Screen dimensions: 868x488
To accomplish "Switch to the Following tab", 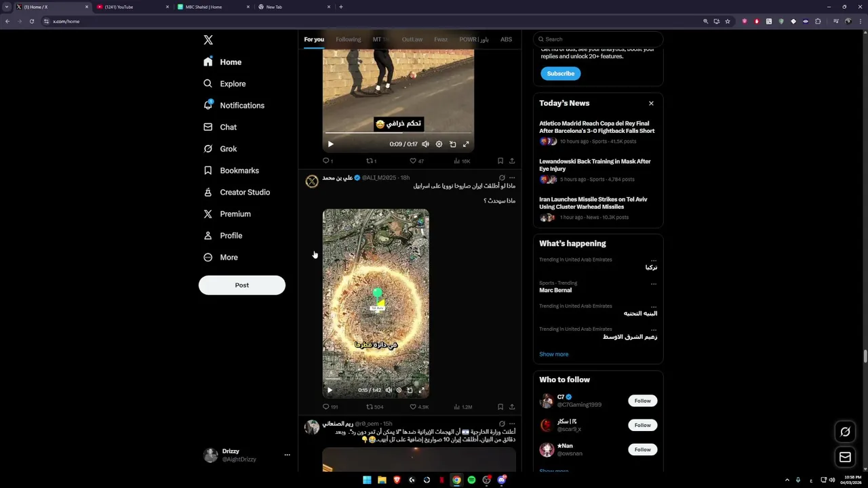I will pyautogui.click(x=349, y=39).
